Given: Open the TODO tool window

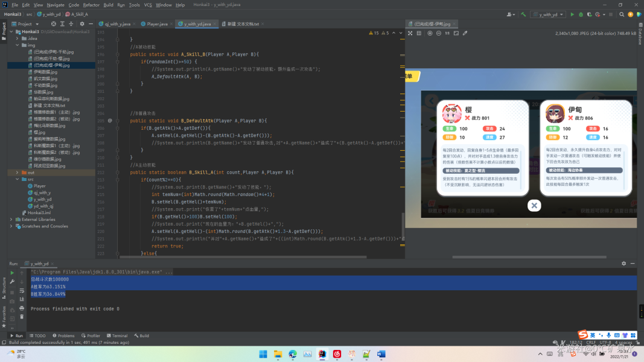Looking at the screenshot, I should [37, 335].
